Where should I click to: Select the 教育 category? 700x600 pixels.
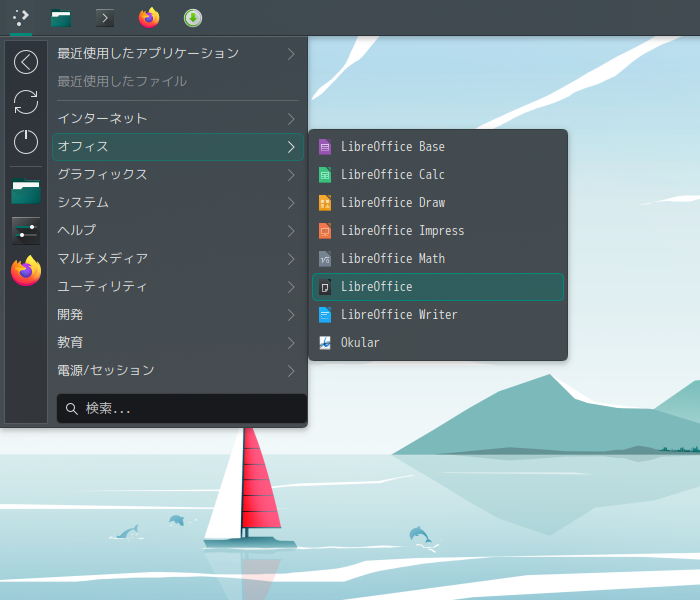(178, 343)
